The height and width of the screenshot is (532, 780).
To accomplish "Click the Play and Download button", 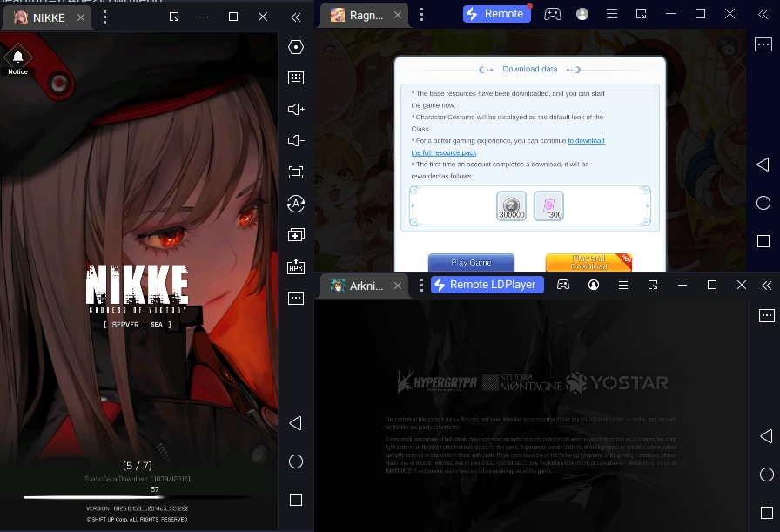I will (x=588, y=262).
